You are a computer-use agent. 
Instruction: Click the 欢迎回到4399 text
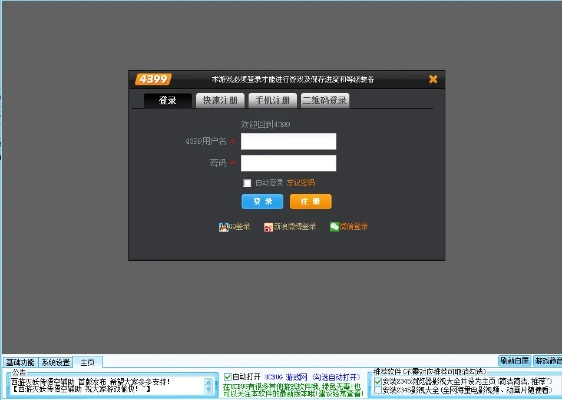click(265, 124)
